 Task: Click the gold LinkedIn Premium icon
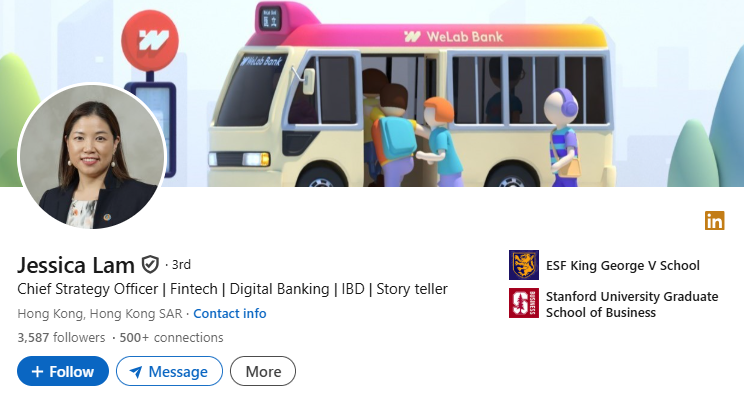[x=715, y=221]
